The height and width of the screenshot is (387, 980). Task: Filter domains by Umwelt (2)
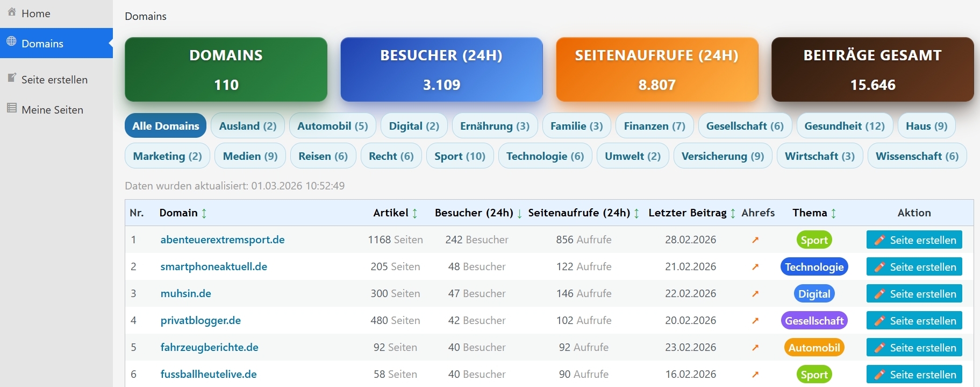pyautogui.click(x=633, y=156)
